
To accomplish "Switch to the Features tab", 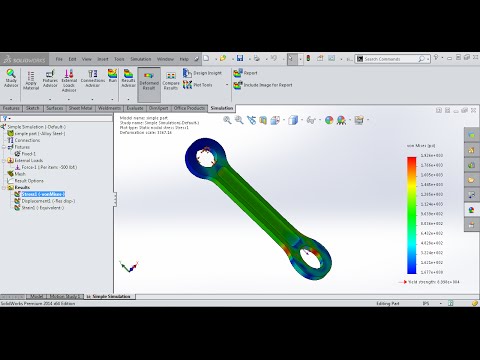I will (x=11, y=108).
